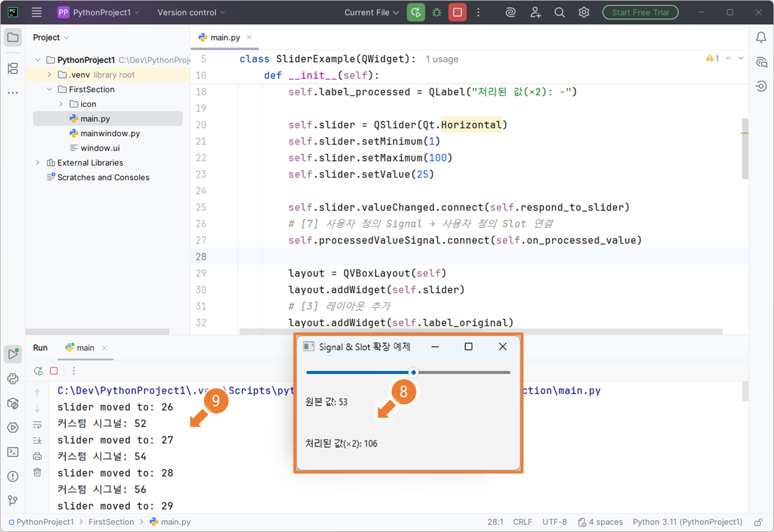
Task: Toggle scroll to end in the Run console
Action: pos(37,440)
